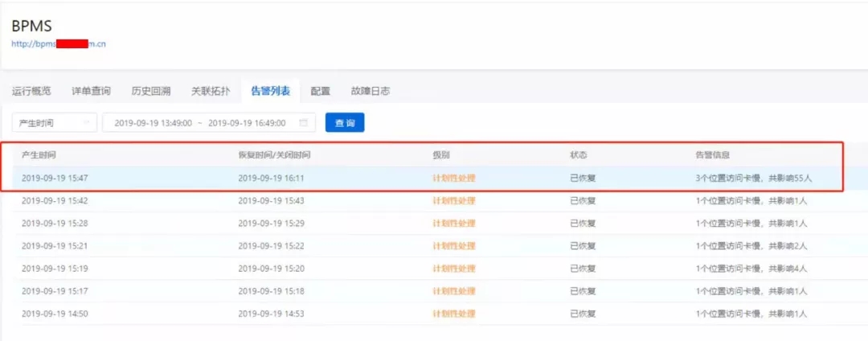
Task: Select the 告警列表 tab
Action: click(x=271, y=91)
